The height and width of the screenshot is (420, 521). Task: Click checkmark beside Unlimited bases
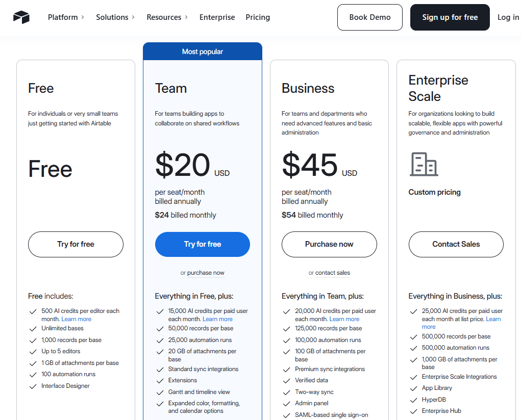pyautogui.click(x=33, y=329)
